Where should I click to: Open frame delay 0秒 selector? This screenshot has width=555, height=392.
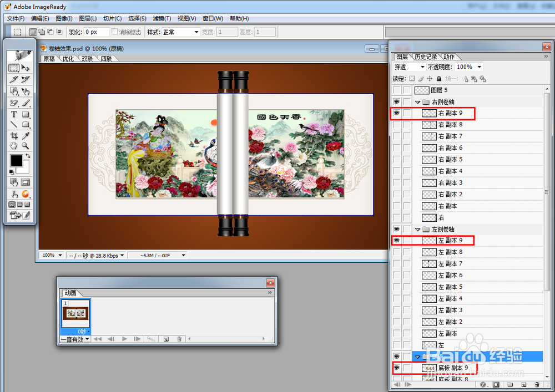point(84,332)
